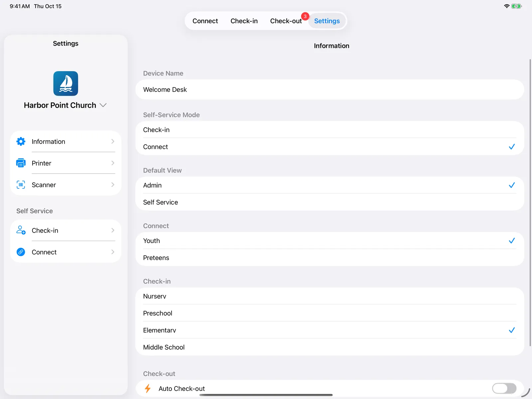Choose Self Service as Default View
The height and width of the screenshot is (399, 532).
[x=330, y=202]
